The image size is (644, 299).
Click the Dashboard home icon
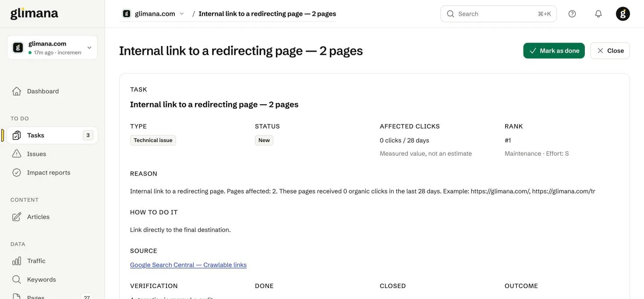point(17,91)
